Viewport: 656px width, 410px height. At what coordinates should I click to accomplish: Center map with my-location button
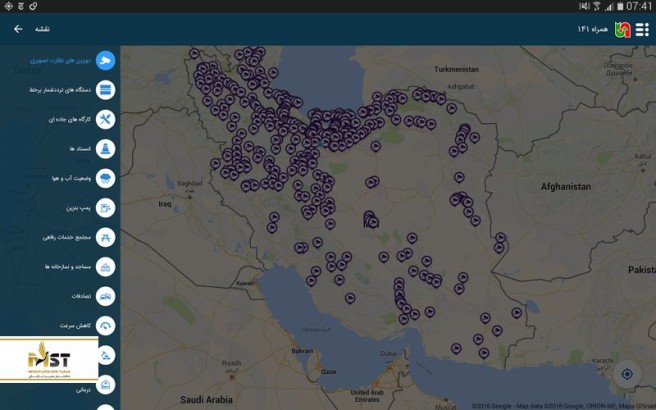(x=627, y=374)
